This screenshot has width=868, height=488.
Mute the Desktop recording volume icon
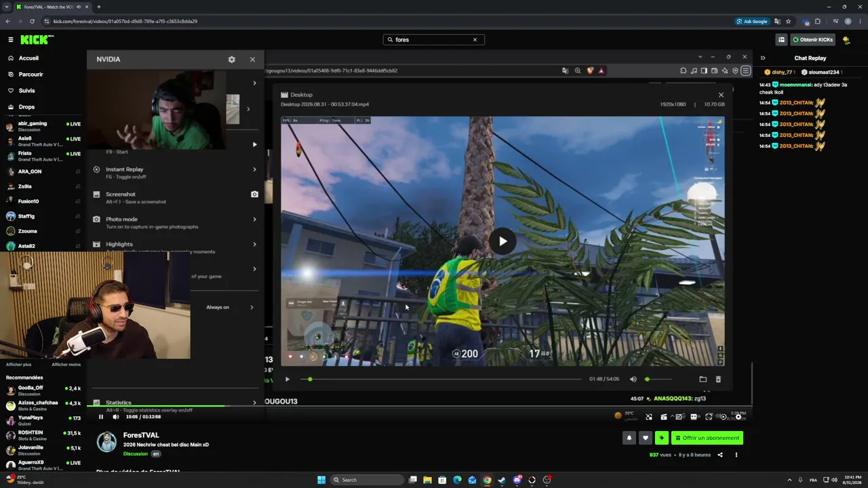click(633, 380)
